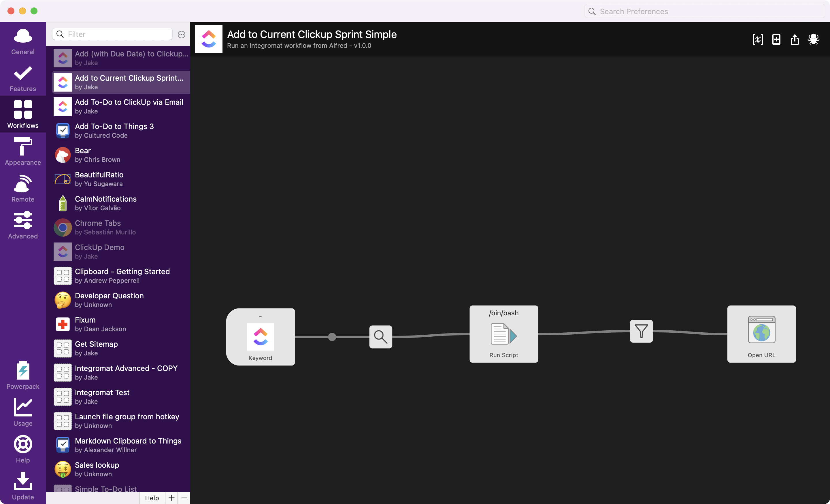Select Launch file group from hotkey workflow
Image resolution: width=830 pixels, height=504 pixels.
click(x=121, y=421)
